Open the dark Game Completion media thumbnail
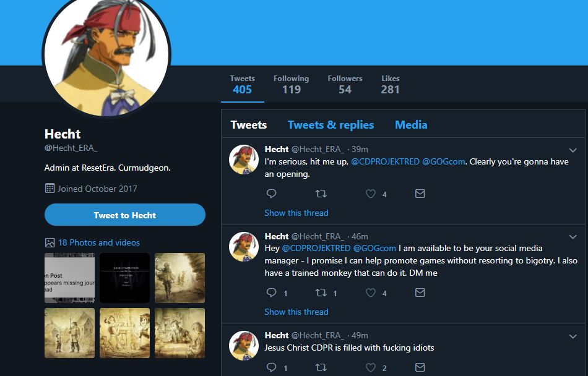The image size is (588, 376). tap(125, 278)
